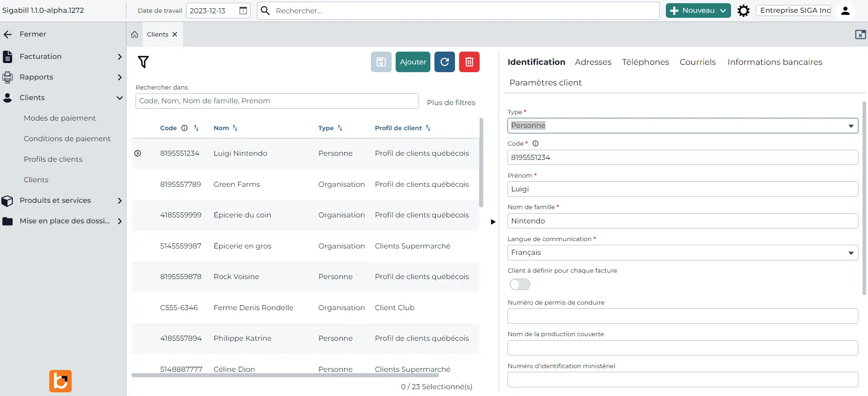The height and width of the screenshot is (396, 868).
Task: Collapse the detail panel splitter arrow
Action: pyautogui.click(x=493, y=222)
